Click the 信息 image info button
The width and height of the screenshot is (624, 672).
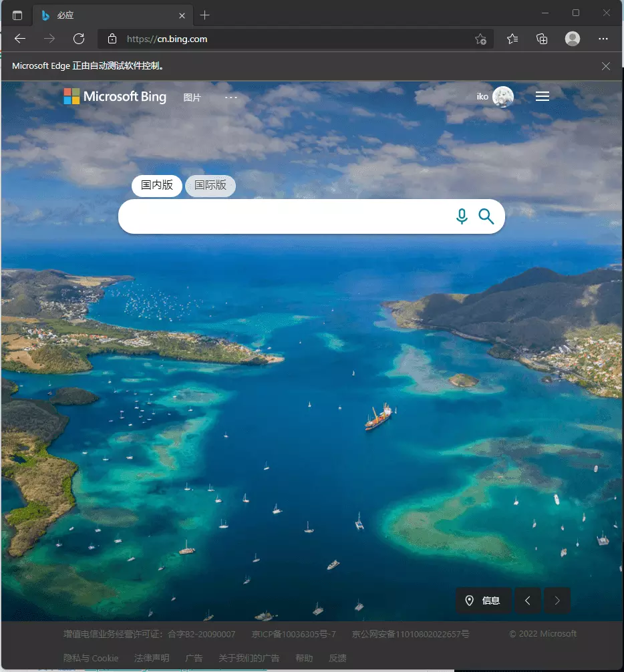click(x=484, y=601)
